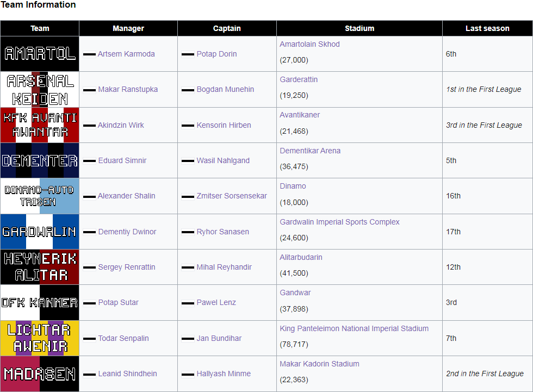The image size is (533, 392).
Task: Open captain Wasil Nahlgand link
Action: pyautogui.click(x=223, y=160)
